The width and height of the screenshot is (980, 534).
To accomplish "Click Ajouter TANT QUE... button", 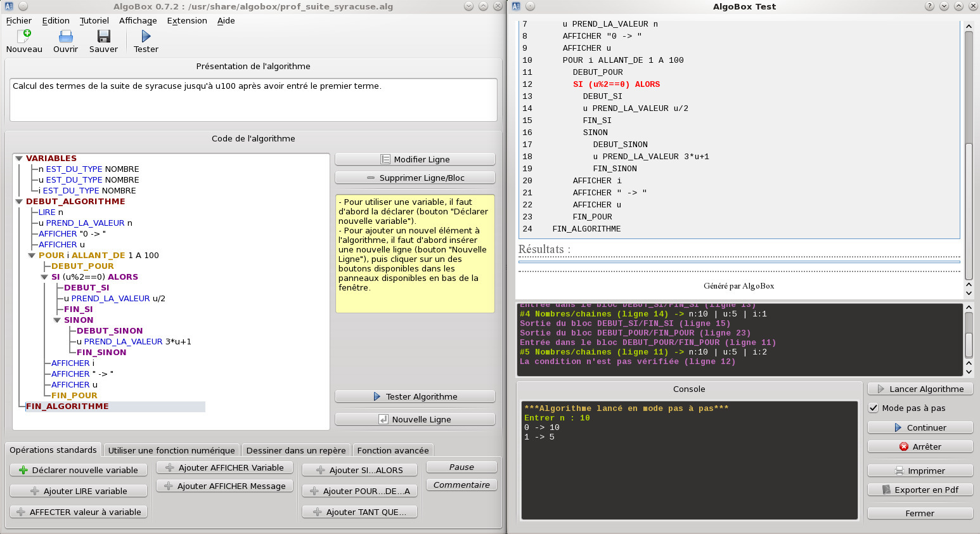I will tap(359, 512).
